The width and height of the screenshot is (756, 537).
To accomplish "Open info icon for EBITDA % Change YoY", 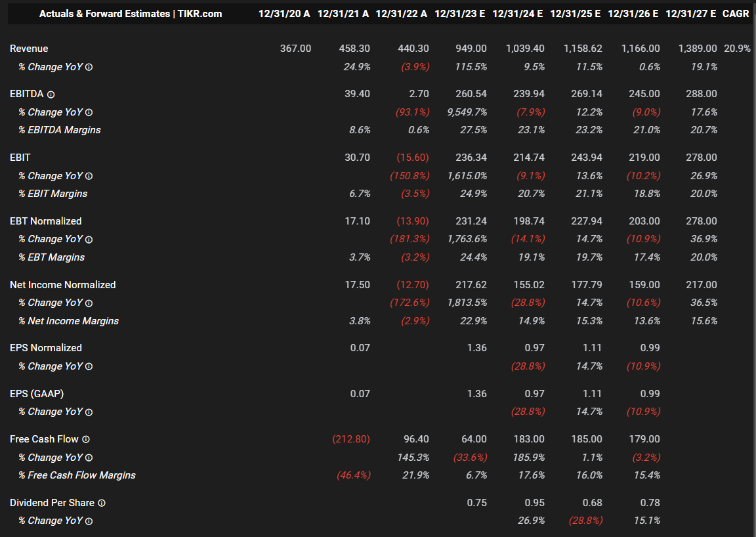I will [x=89, y=112].
